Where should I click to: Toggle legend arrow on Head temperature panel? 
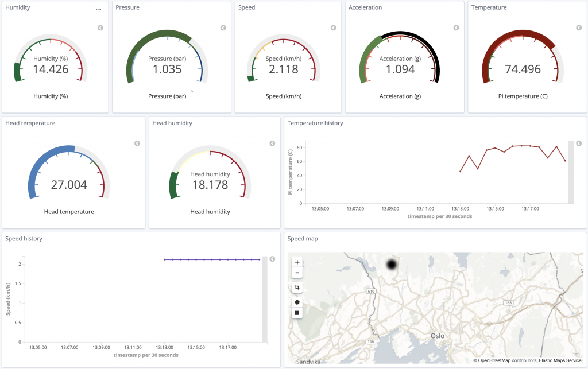(137, 143)
